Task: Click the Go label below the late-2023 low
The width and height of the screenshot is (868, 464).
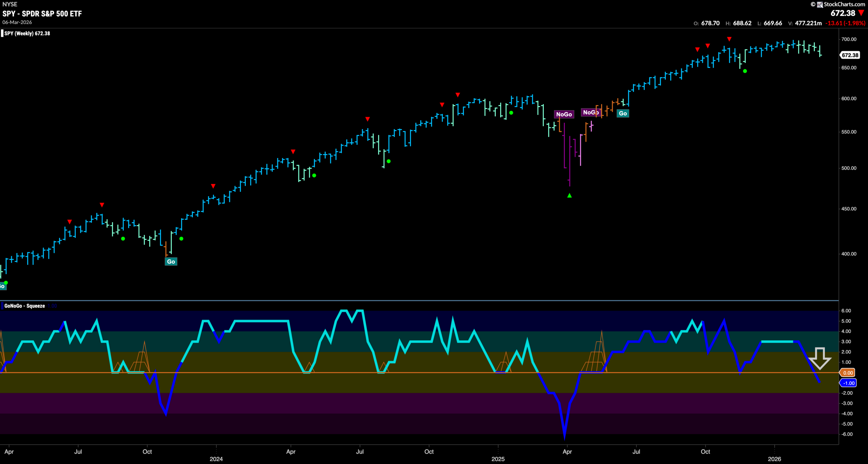Action: [171, 261]
